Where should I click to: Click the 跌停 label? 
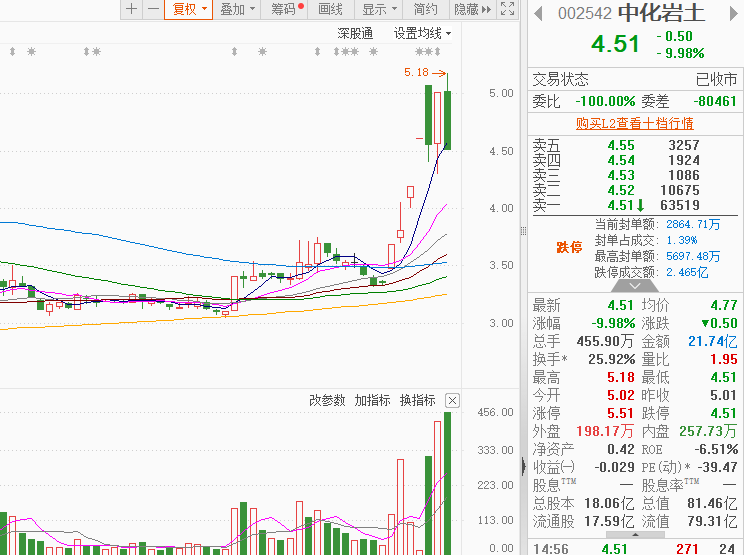pos(569,248)
